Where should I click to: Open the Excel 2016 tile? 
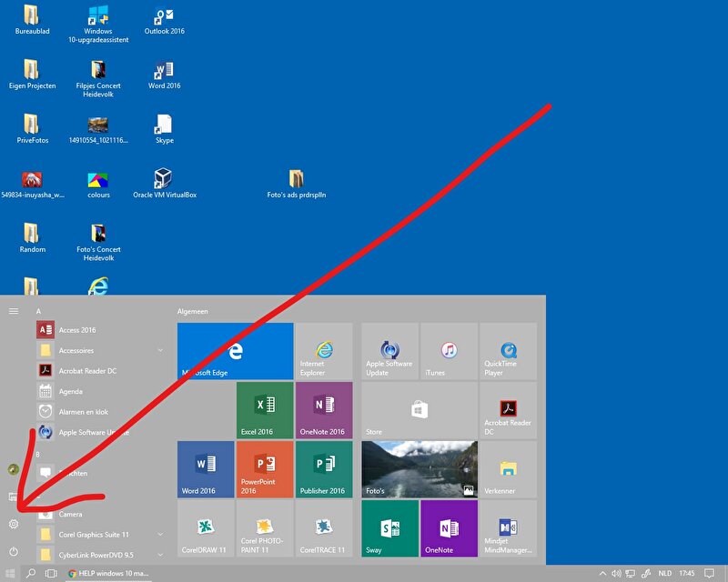pyautogui.click(x=265, y=409)
